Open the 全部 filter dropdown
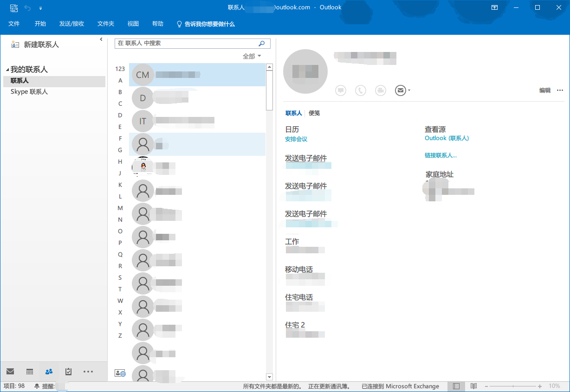The image size is (570, 392). pyautogui.click(x=252, y=56)
